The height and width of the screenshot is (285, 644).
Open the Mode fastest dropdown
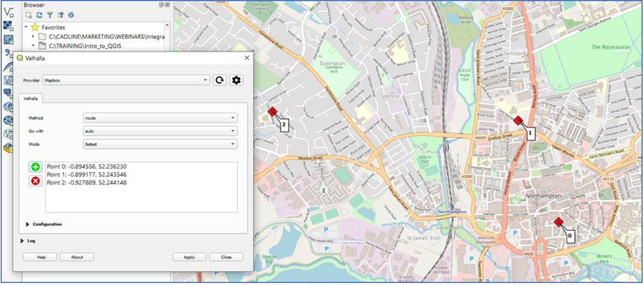pyautogui.click(x=160, y=144)
